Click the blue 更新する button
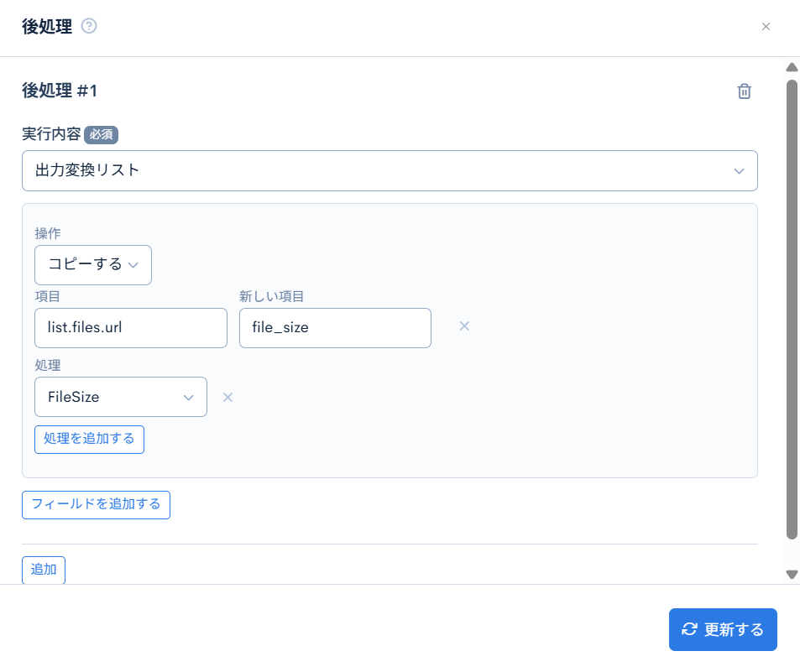Screen dimensions: 800x672 pyautogui.click(x=723, y=629)
